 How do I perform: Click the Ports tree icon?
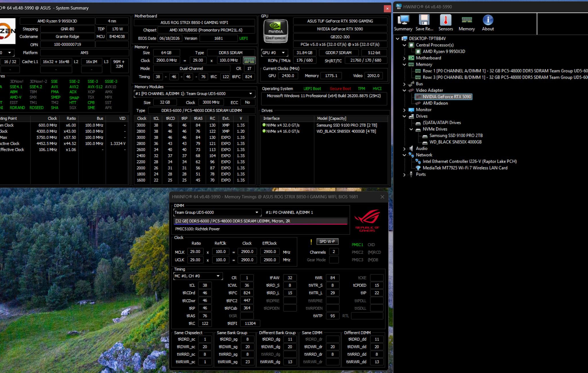click(x=411, y=174)
